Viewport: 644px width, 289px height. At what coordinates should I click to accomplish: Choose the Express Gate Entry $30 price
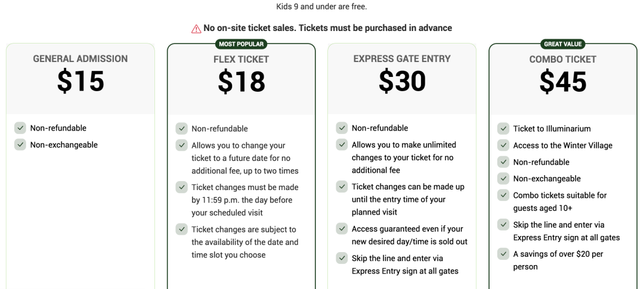click(x=402, y=80)
